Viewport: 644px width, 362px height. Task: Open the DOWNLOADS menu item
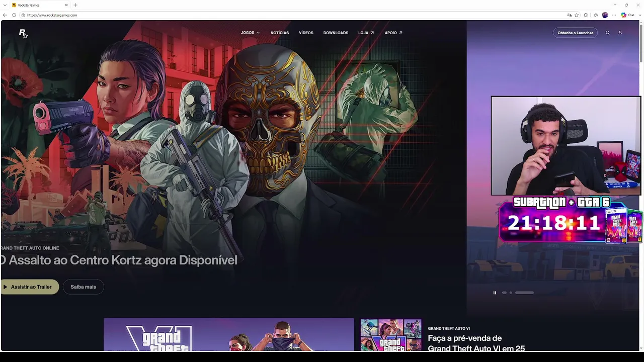(x=336, y=33)
